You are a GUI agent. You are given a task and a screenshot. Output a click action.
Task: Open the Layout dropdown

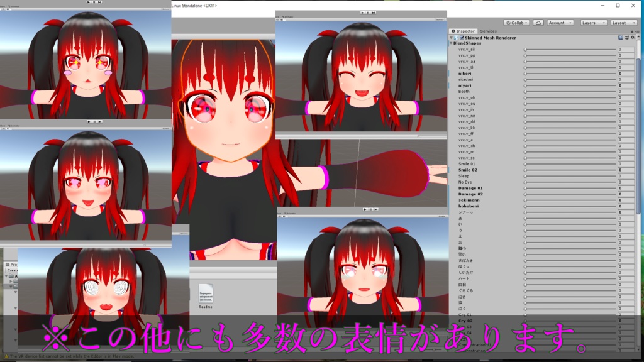pos(623,23)
